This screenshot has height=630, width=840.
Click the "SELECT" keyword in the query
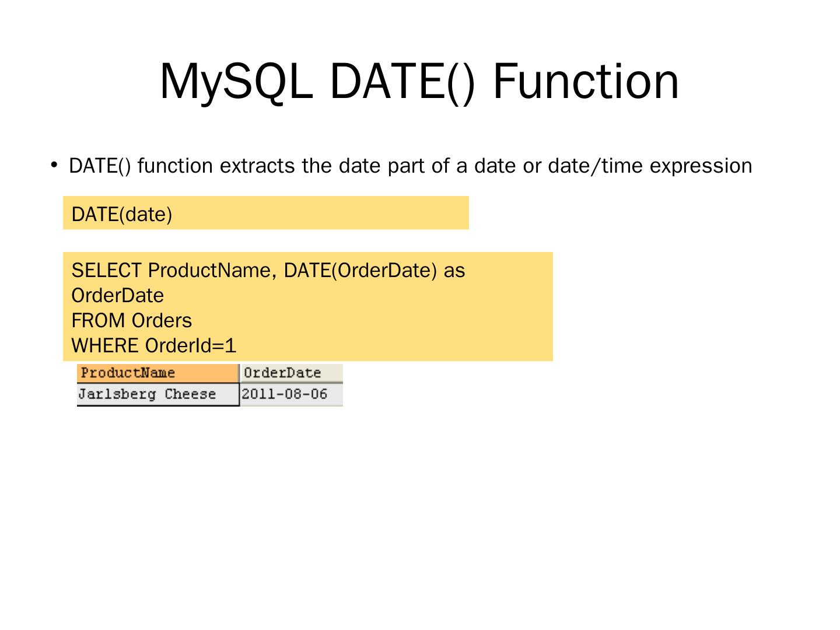click(x=106, y=271)
